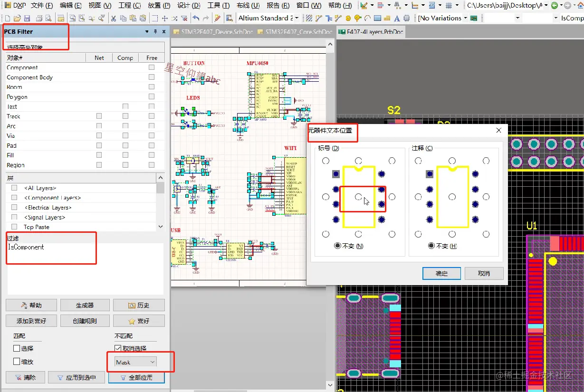
Task: Click the Cut scissors icon
Action: click(x=113, y=18)
